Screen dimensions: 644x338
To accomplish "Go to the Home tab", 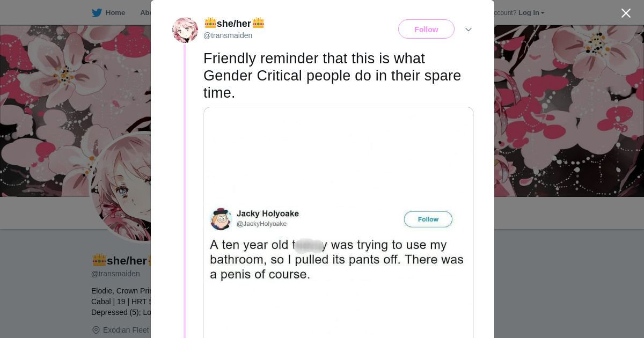I will point(115,13).
